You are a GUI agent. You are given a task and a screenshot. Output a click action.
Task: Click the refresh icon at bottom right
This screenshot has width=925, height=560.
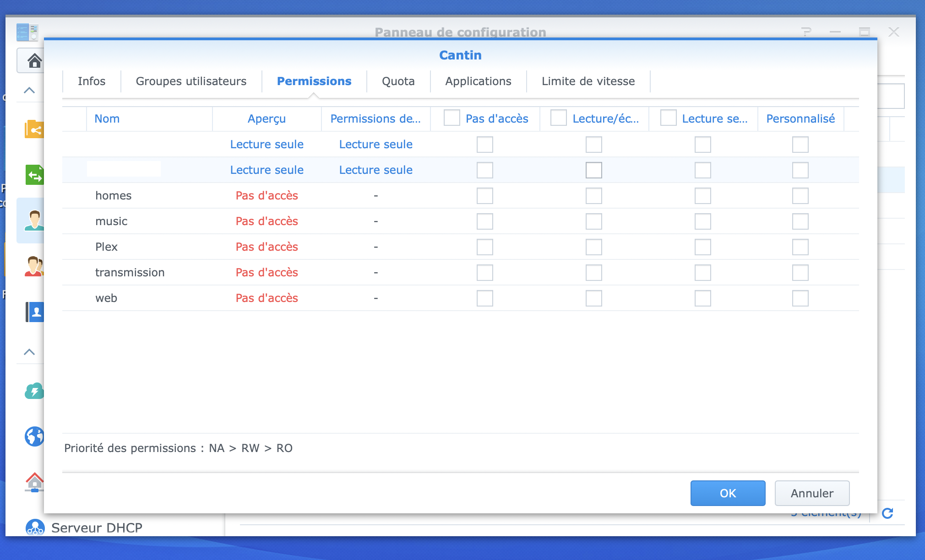coord(887,513)
